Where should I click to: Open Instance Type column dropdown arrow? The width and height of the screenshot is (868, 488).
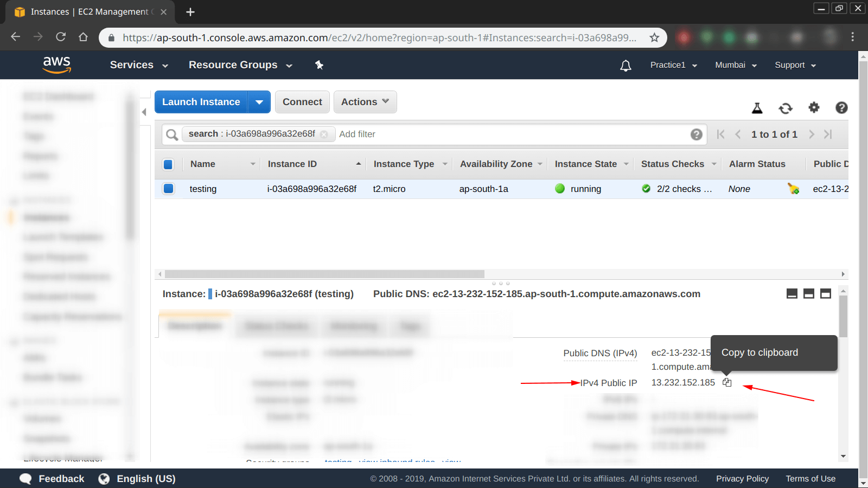tap(445, 164)
